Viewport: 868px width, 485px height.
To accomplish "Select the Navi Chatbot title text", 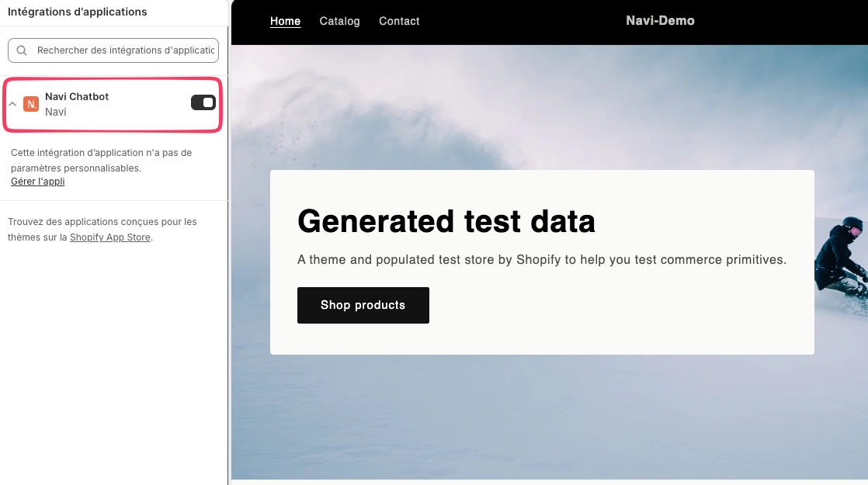I will point(77,96).
